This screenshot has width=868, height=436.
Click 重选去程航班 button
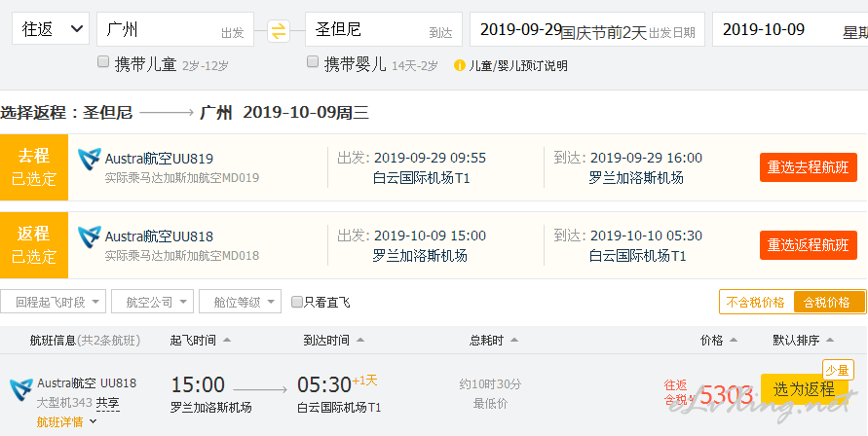point(809,167)
